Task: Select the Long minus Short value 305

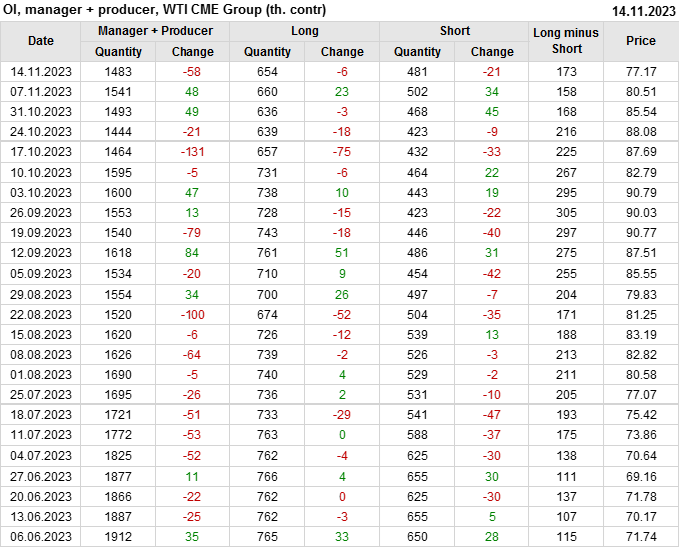Action: tap(566, 211)
